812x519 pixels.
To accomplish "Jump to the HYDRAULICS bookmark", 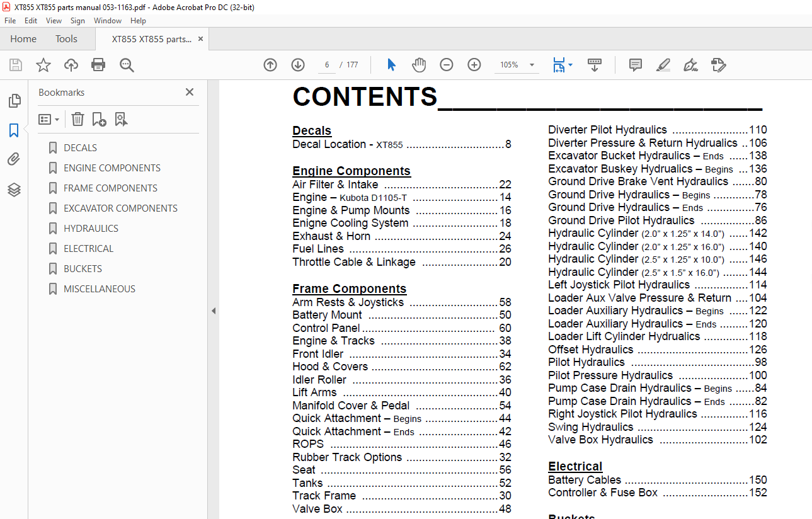I will pyautogui.click(x=91, y=229).
